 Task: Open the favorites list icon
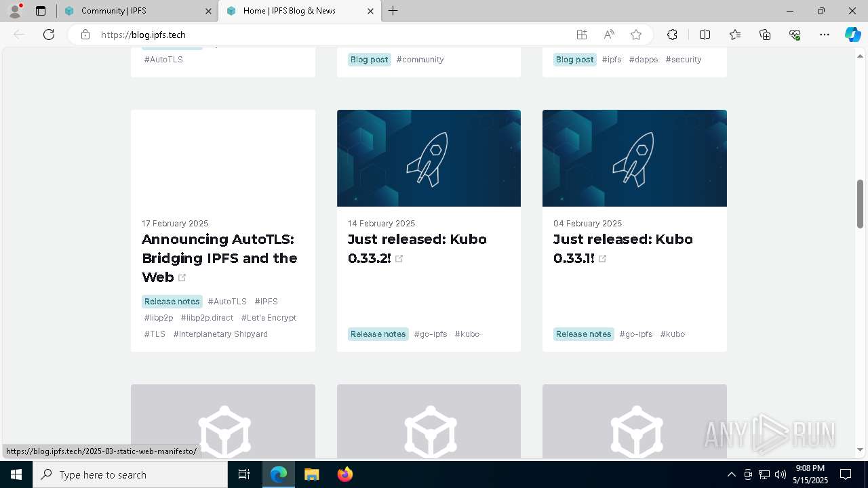735,35
